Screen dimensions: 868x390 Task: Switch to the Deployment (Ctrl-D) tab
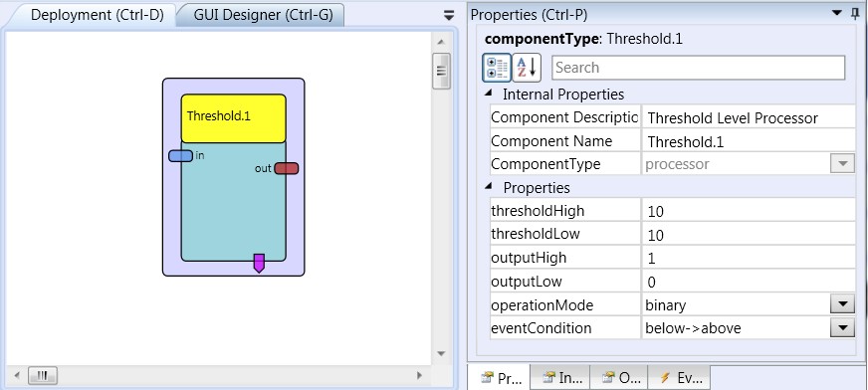coord(97,15)
